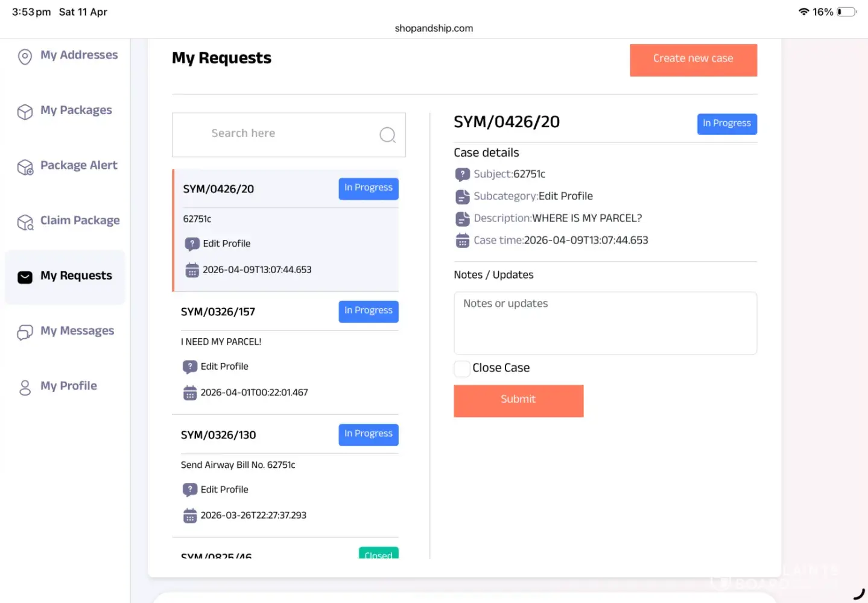Click the My Packages box icon
This screenshot has width=868, height=603.
pyautogui.click(x=25, y=112)
